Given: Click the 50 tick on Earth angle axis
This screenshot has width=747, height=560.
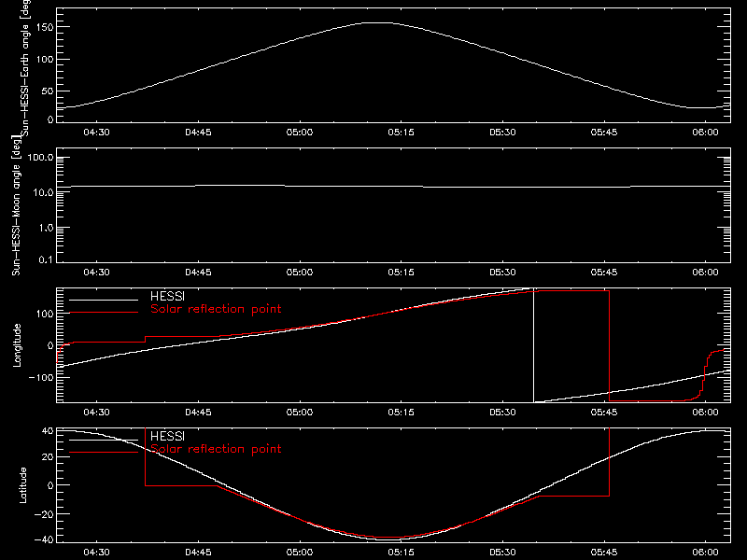Looking at the screenshot, I should click(48, 91).
